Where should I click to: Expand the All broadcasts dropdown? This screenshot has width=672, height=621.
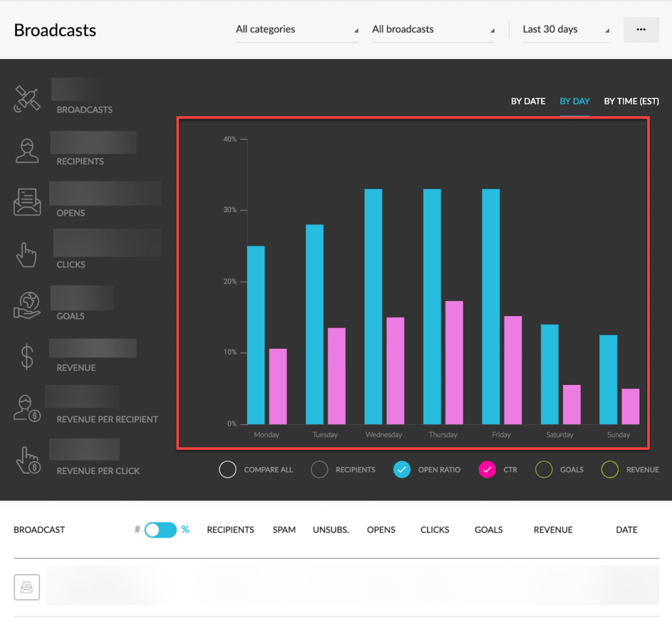coord(433,30)
